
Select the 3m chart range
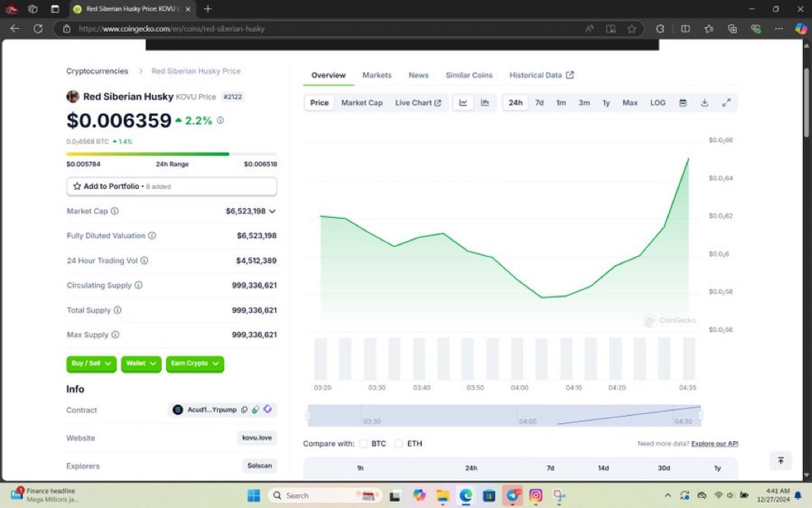pos(584,103)
